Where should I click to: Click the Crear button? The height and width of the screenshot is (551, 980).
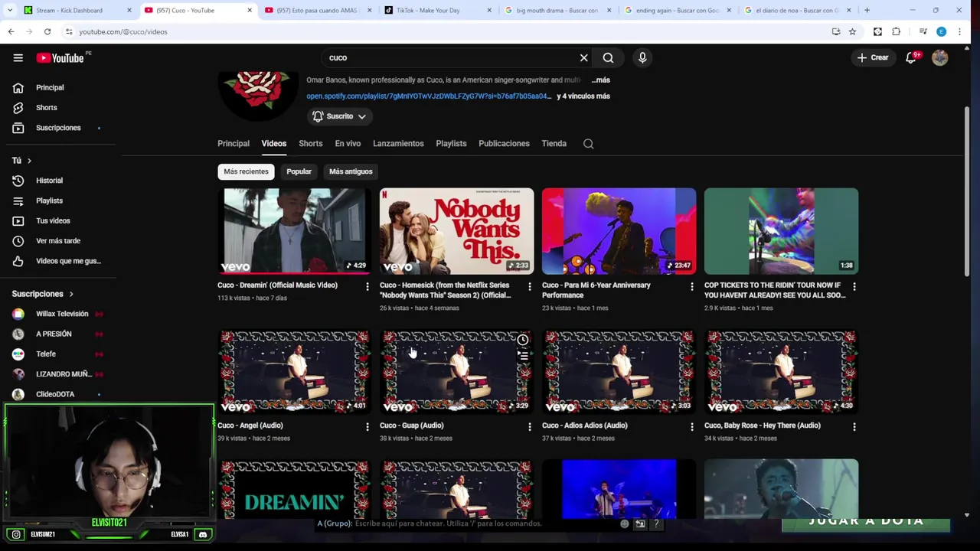tap(873, 57)
